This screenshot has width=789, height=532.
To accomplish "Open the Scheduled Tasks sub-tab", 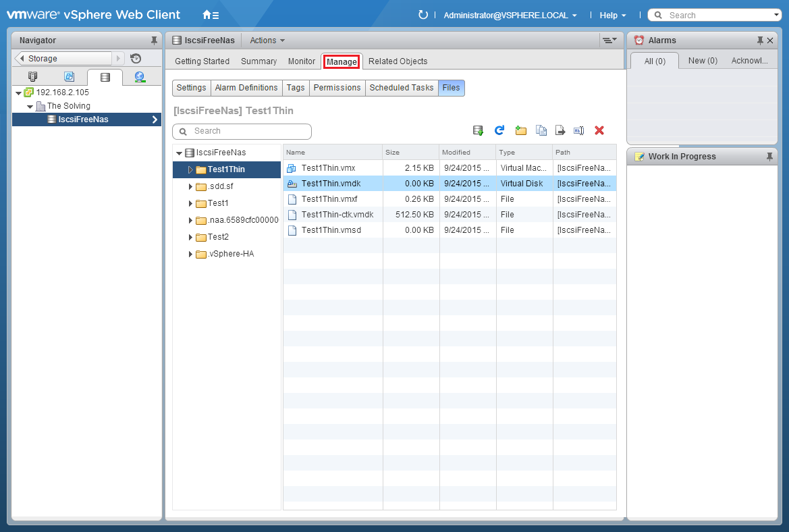I will [x=401, y=88].
